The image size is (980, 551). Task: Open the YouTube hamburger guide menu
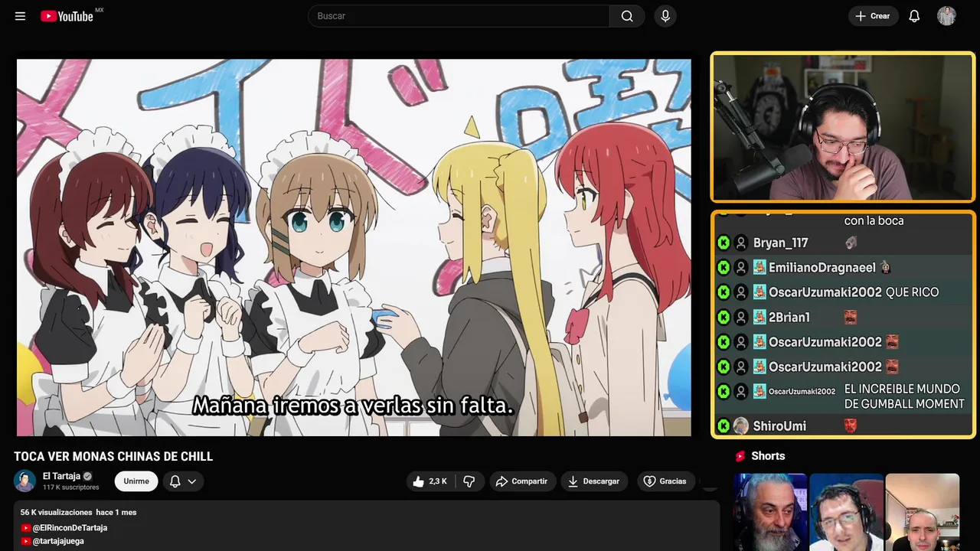[20, 16]
